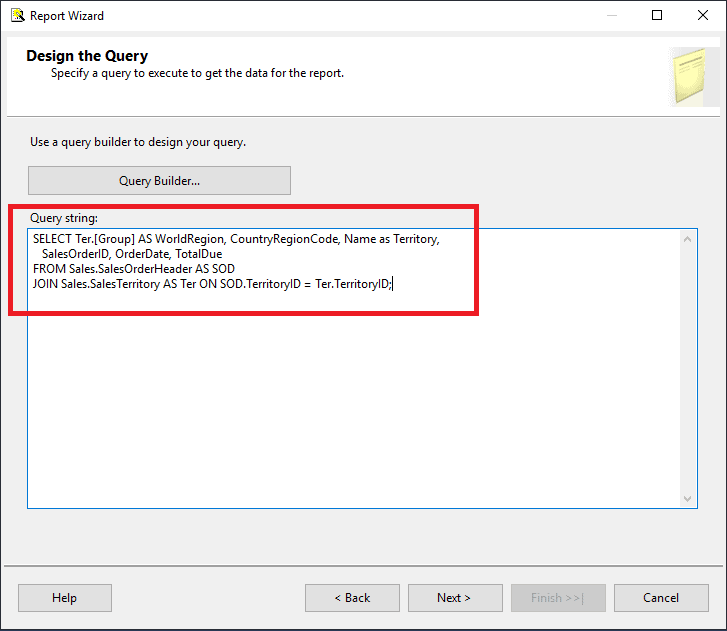Return to previous step with Back
Image resolution: width=727 pixels, height=631 pixels.
coord(352,598)
